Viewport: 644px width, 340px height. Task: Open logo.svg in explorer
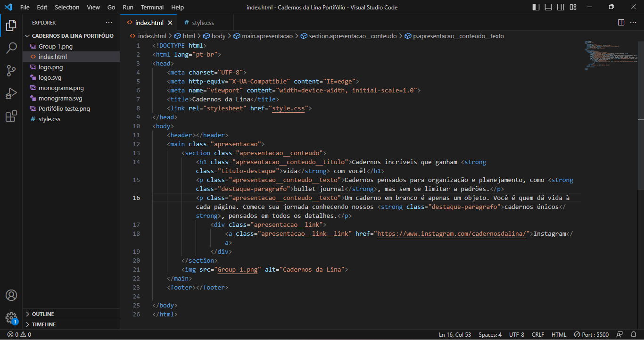pyautogui.click(x=71, y=77)
